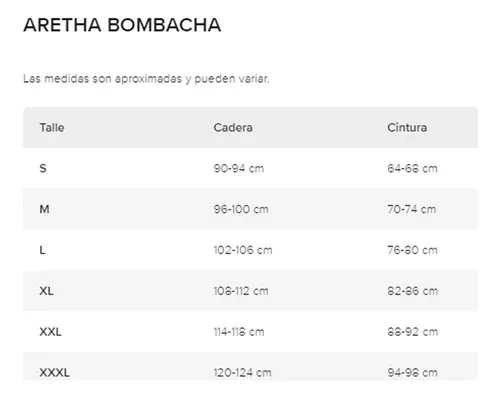Click the XXXL size row label

pos(55,372)
